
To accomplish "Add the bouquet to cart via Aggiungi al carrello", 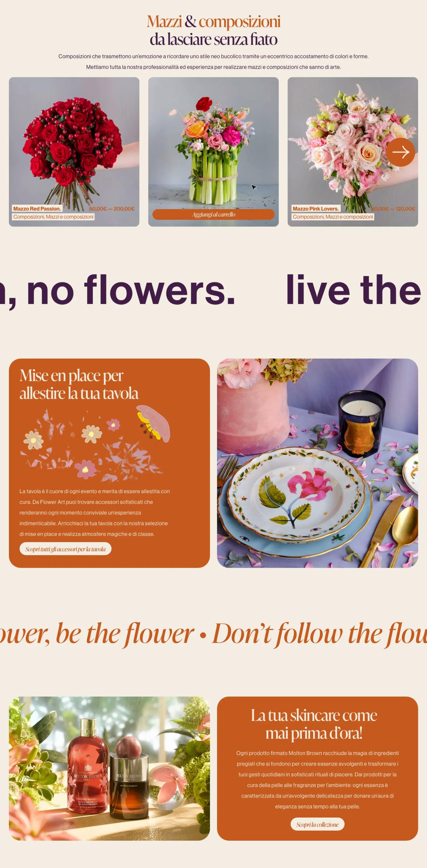I will (x=213, y=214).
